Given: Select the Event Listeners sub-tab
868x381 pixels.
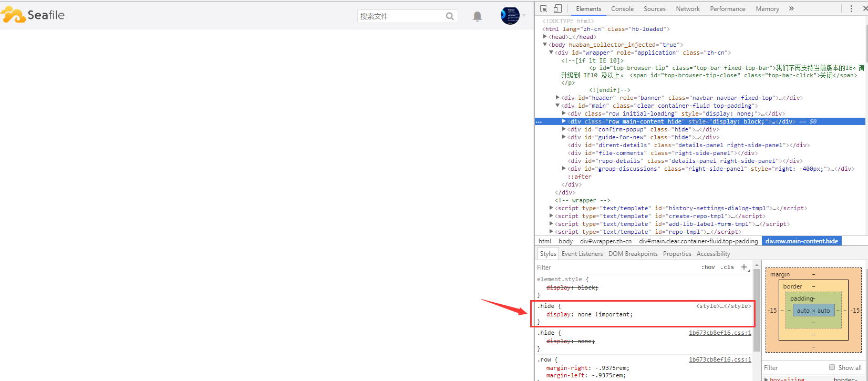Looking at the screenshot, I should coord(582,254).
